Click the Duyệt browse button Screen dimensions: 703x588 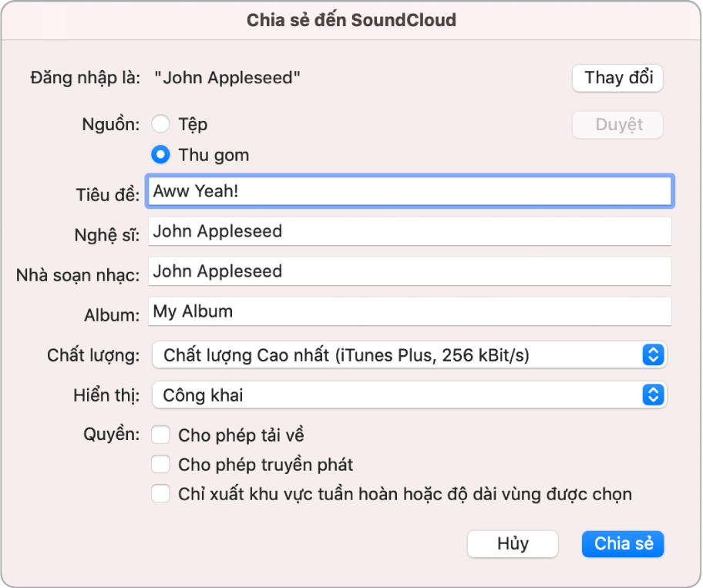point(617,124)
